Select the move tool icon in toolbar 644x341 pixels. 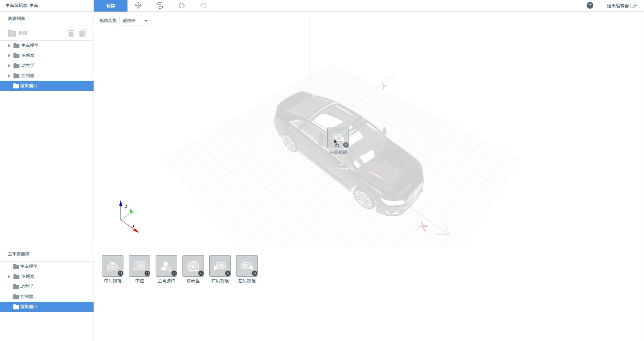[138, 5]
